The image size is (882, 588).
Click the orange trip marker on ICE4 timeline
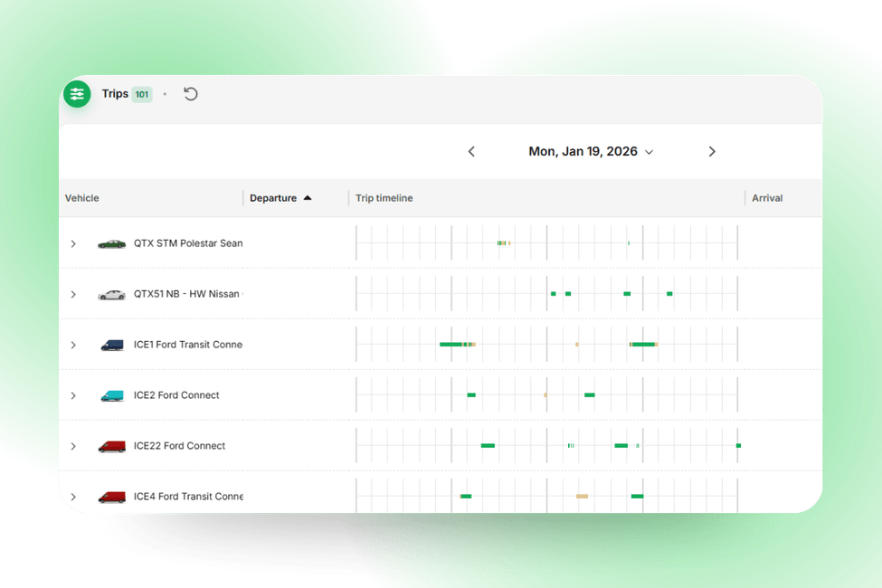tap(583, 496)
